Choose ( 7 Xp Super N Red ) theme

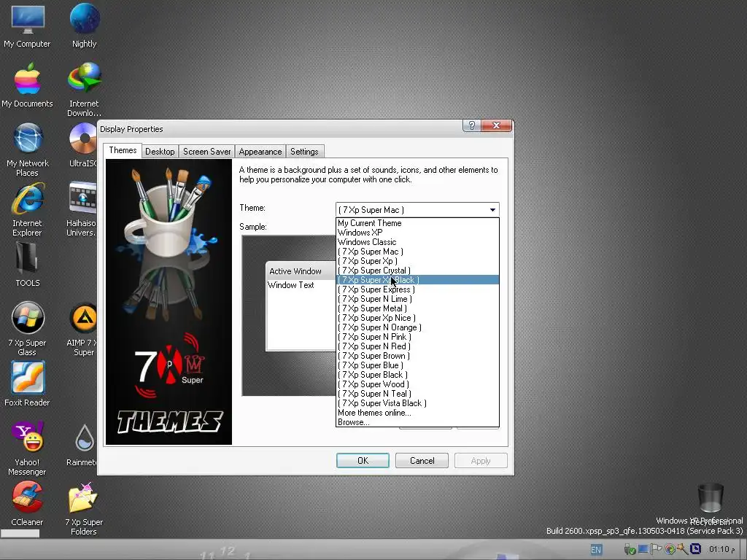coord(417,346)
